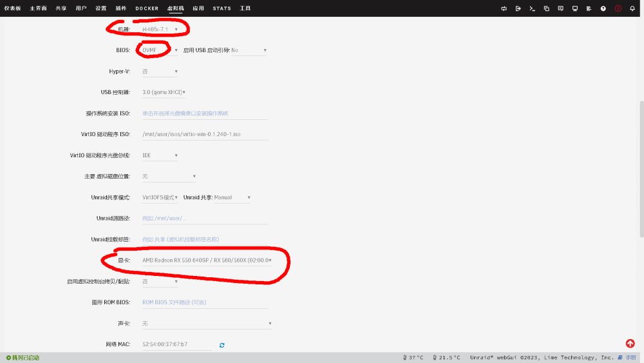Open the Unraid共享模式 VirtIOFS dropdown
Image resolution: width=644 pixels, height=363 pixels.
[x=160, y=197]
